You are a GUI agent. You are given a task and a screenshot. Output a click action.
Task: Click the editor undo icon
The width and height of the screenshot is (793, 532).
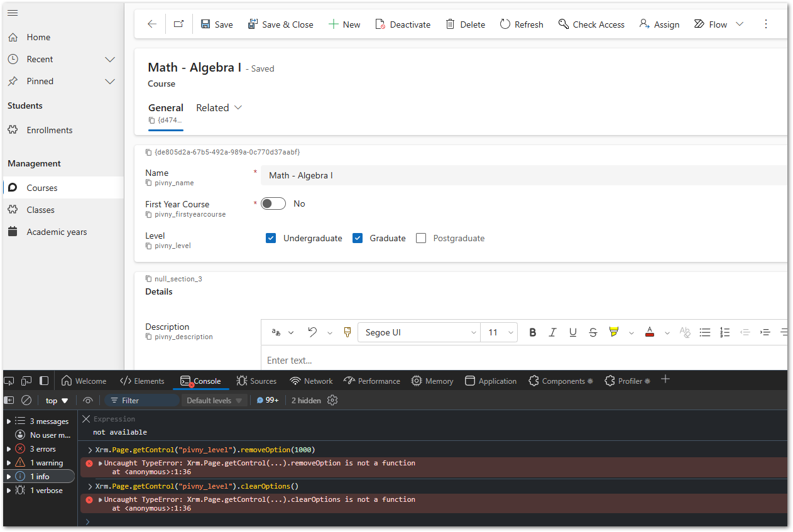312,332
